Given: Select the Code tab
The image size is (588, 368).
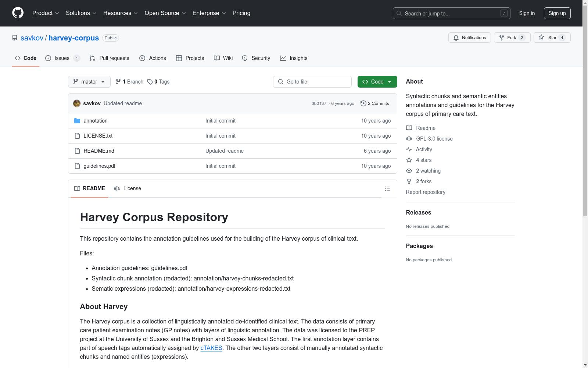Looking at the screenshot, I should click(x=26, y=58).
